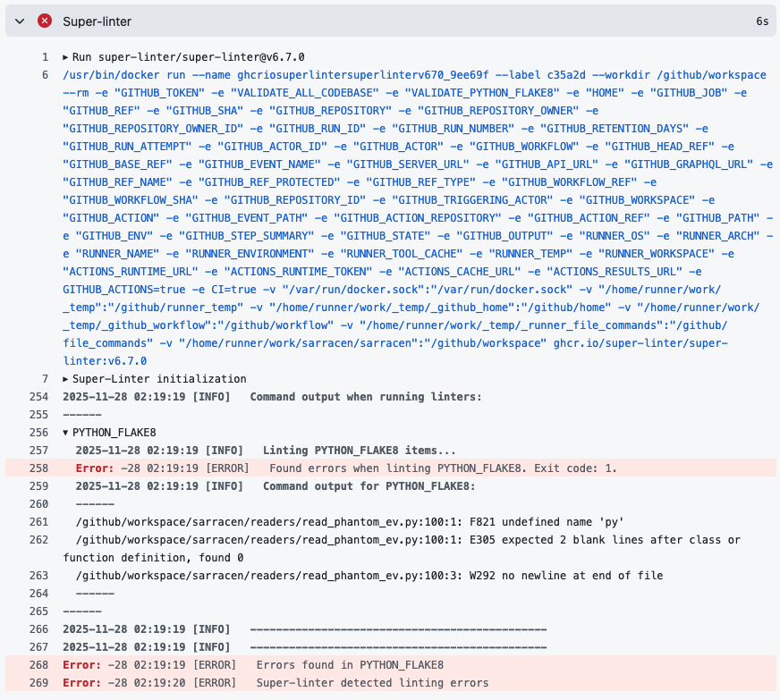Click line number 1 link
Screen dimensions: 780x700
coord(46,57)
